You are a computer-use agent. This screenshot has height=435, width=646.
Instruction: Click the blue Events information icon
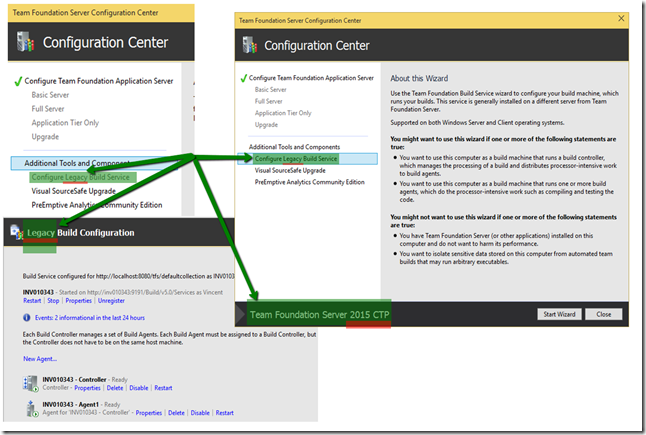point(26,318)
